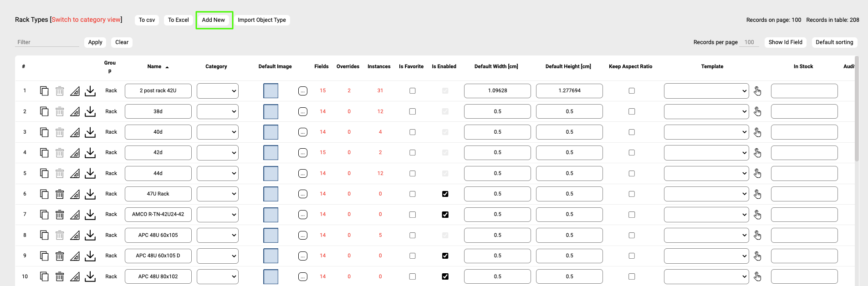Uncheck Is Enabled for 47U Rack
The width and height of the screenshot is (868, 286).
click(445, 194)
